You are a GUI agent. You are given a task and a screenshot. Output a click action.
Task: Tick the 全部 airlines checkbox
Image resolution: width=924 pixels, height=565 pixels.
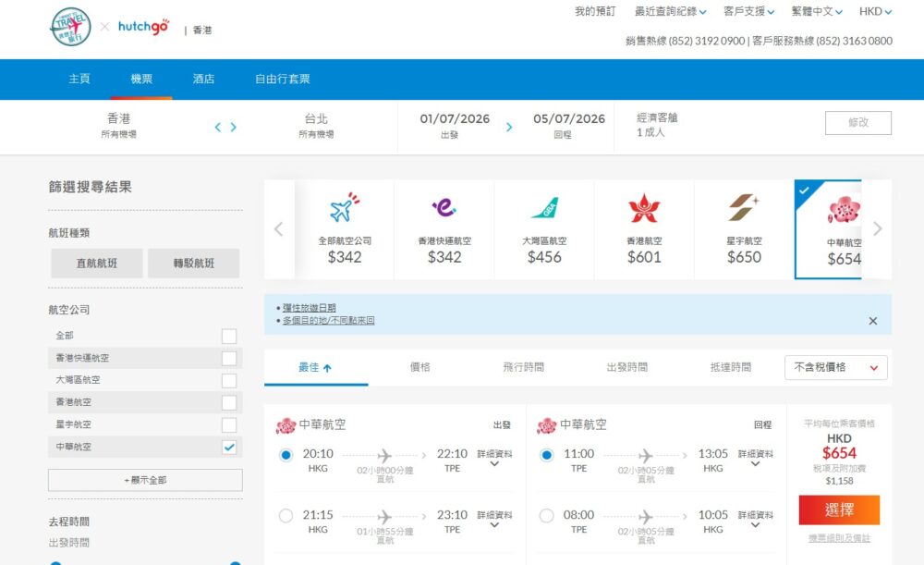[x=229, y=337]
